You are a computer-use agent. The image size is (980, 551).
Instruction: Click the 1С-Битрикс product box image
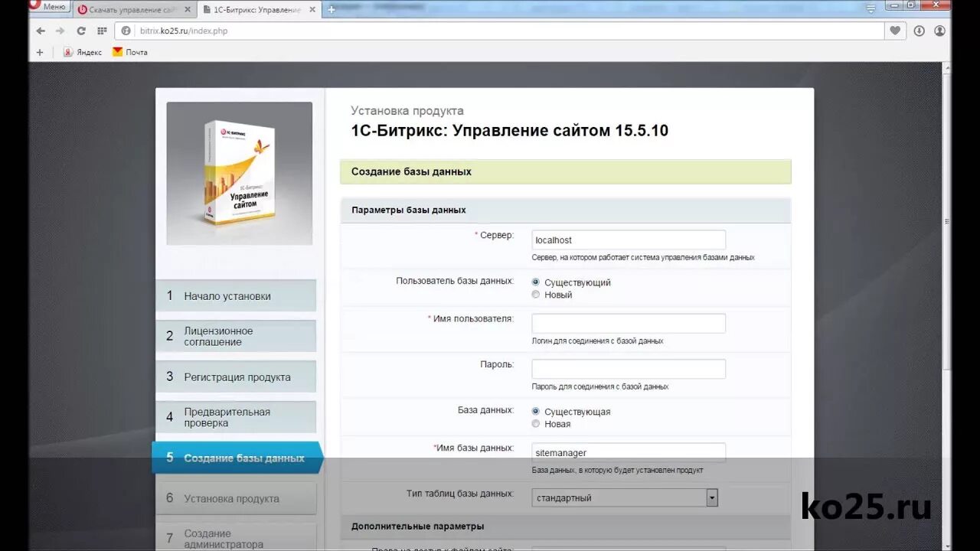(240, 174)
